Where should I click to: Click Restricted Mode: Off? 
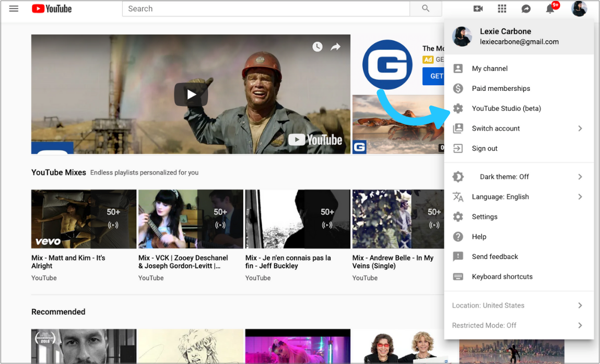(x=484, y=325)
